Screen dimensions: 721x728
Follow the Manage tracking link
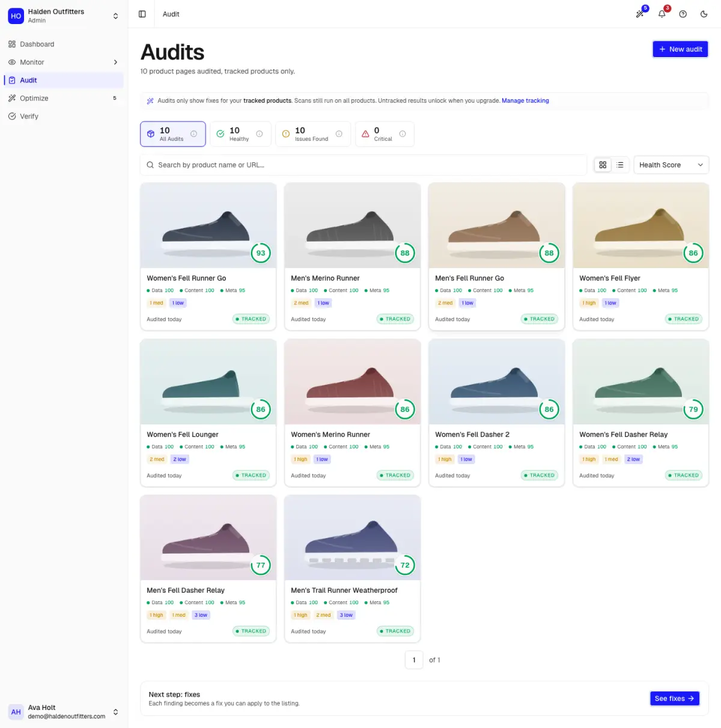pos(525,101)
